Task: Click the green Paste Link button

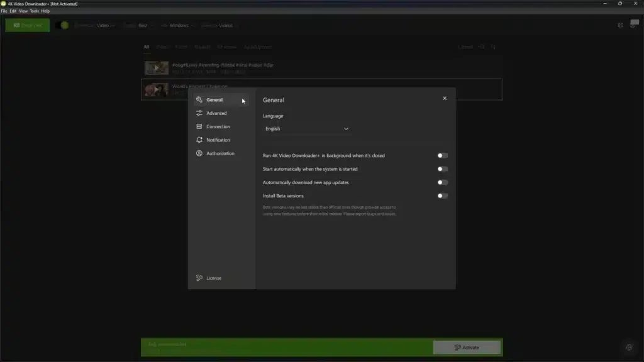Action: pos(27,25)
